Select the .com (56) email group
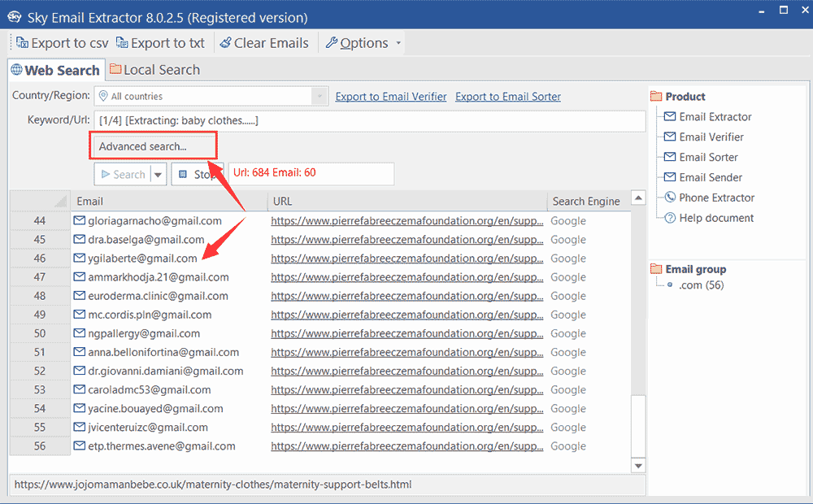 [x=702, y=285]
